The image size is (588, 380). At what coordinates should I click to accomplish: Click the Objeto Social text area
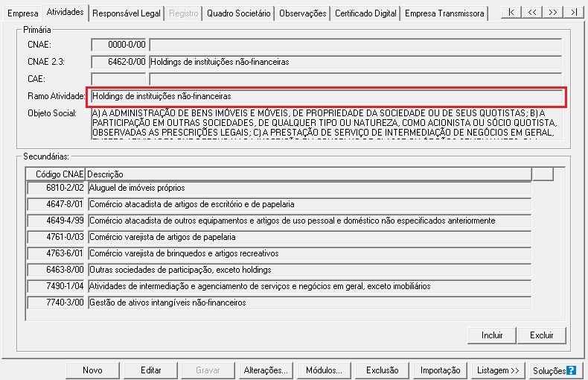[327, 124]
